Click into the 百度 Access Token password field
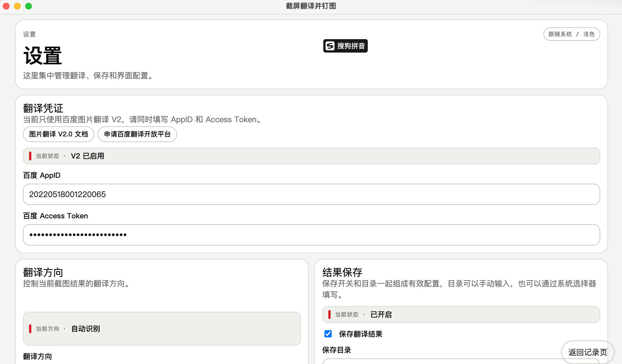The image size is (622, 364). pyautogui.click(x=311, y=235)
